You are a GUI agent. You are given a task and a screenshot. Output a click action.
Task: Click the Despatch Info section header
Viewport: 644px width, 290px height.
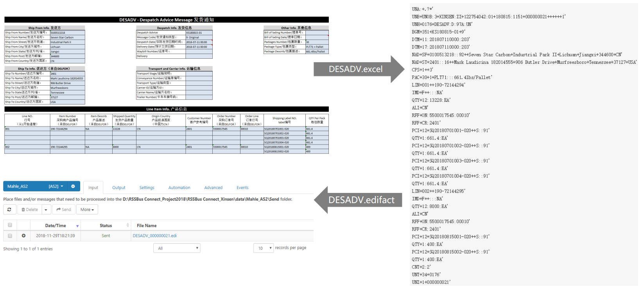coord(174,28)
